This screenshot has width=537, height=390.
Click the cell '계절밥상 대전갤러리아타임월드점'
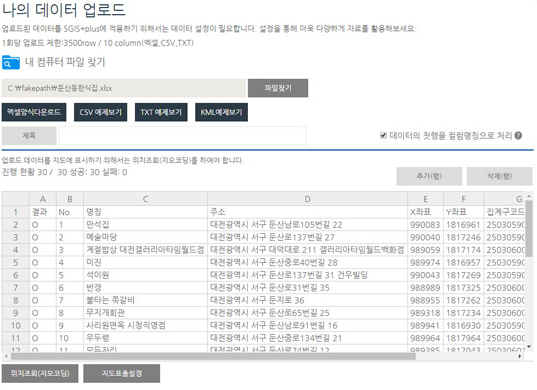tap(145, 250)
